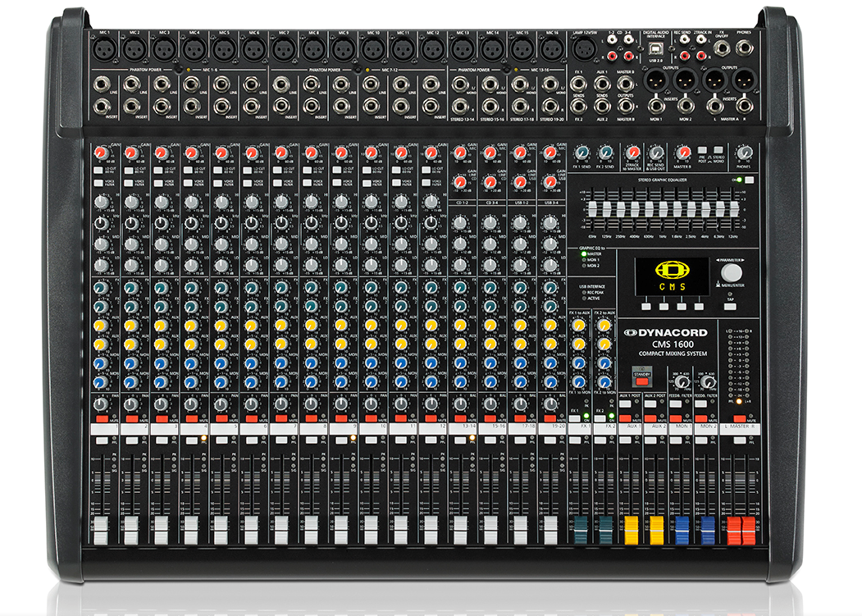The width and height of the screenshot is (862, 616).
Task: Click channel 7 PAN knob
Action: pyautogui.click(x=281, y=404)
